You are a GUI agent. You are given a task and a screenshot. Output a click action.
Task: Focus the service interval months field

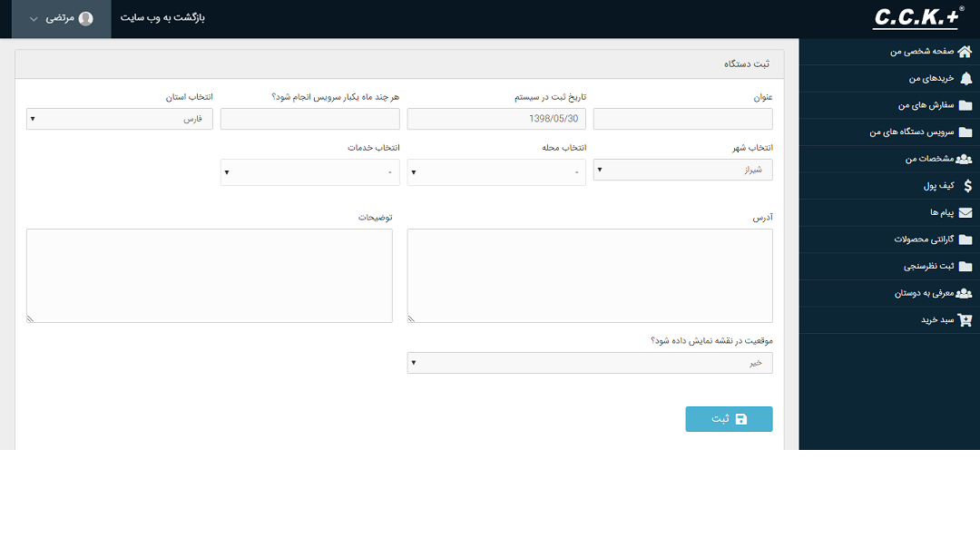[x=310, y=119]
